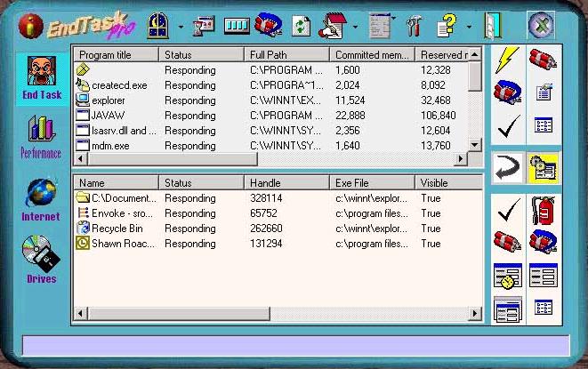Click blue-wired dynamite below the fire extinguisher
This screenshot has width=588, height=369.
543,242
